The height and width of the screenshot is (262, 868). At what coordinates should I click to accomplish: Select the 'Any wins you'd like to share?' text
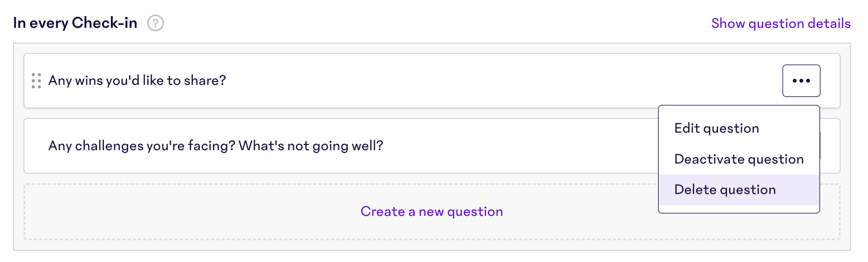pyautogui.click(x=137, y=81)
